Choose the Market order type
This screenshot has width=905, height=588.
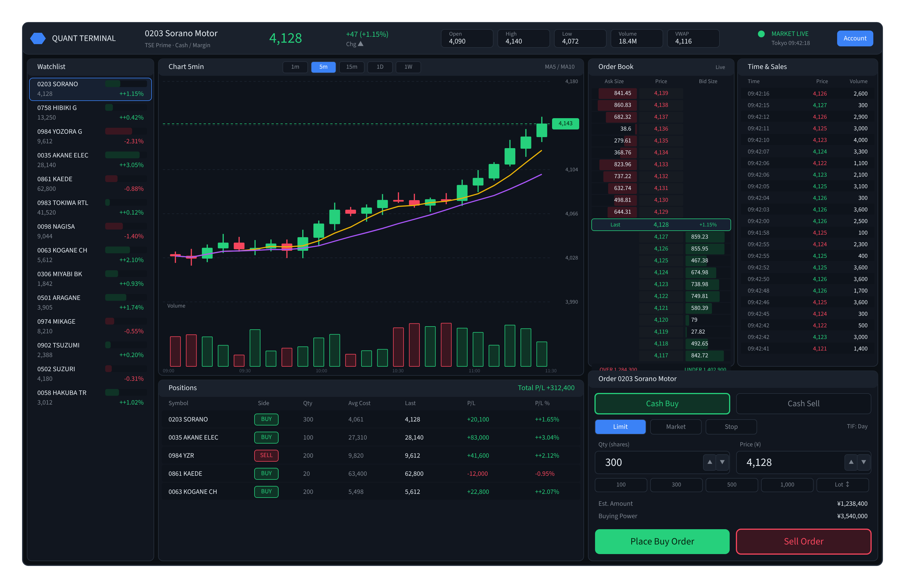click(676, 427)
